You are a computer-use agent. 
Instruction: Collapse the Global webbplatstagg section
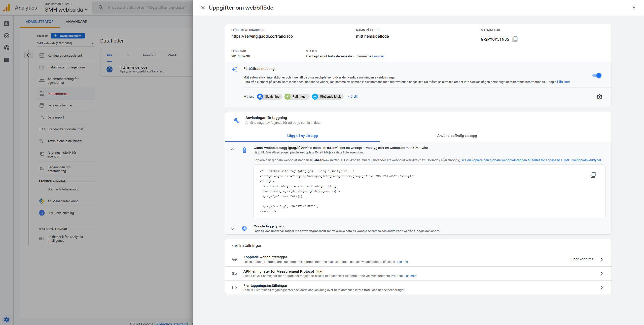232,149
